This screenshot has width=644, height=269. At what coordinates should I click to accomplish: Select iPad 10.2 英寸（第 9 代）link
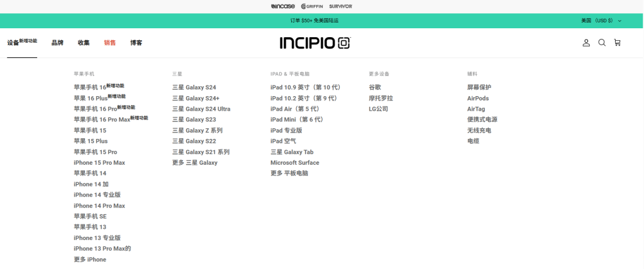tap(305, 98)
